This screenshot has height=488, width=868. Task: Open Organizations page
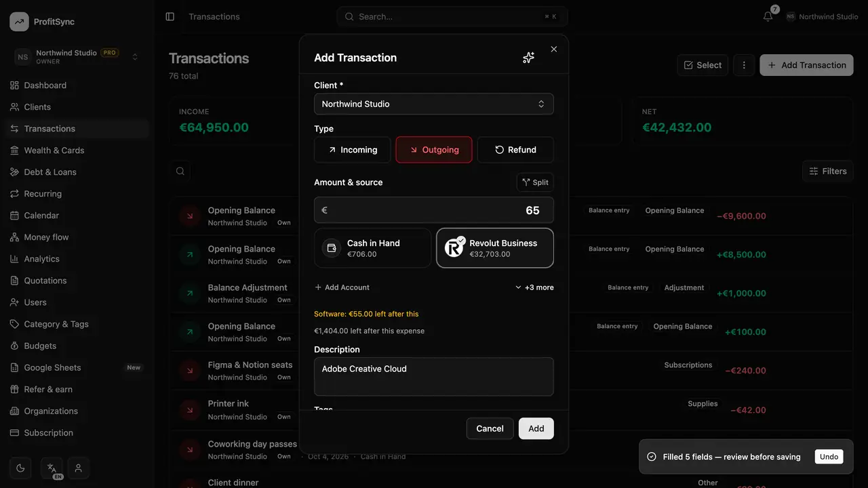coord(76,411)
